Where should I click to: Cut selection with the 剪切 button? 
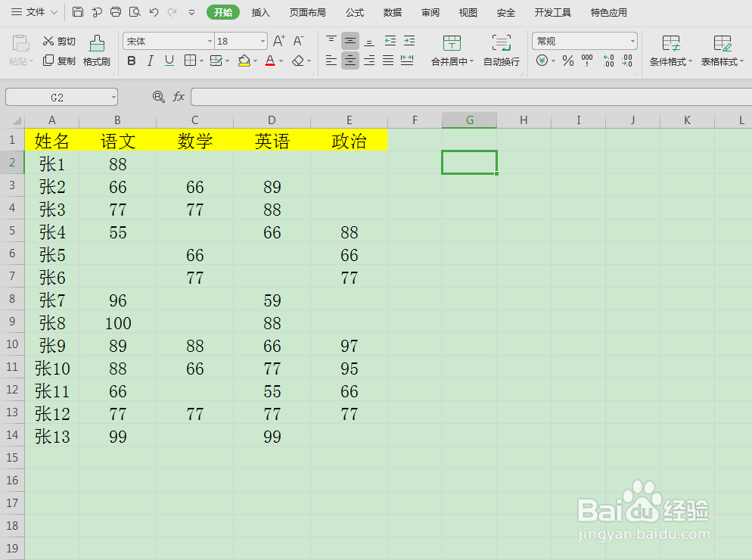point(59,42)
